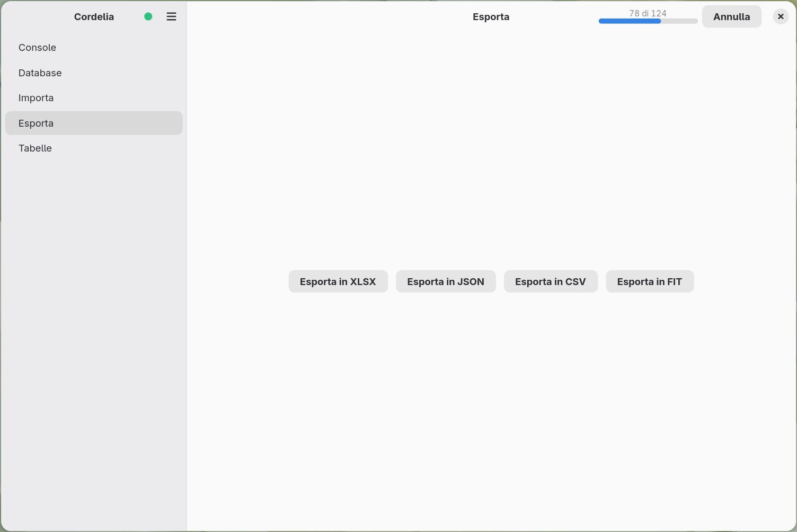Click the Esporta in XLSX button
797x532 pixels.
pyautogui.click(x=338, y=281)
